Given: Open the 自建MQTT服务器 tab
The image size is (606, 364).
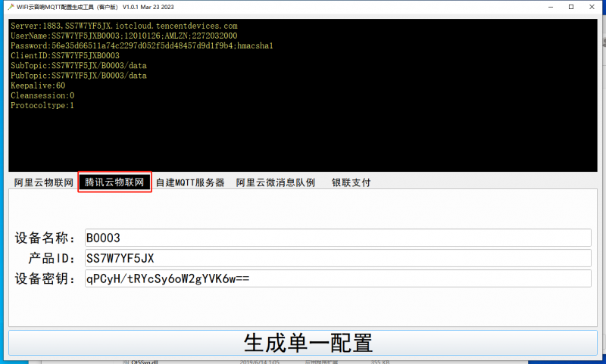Looking at the screenshot, I should point(190,182).
